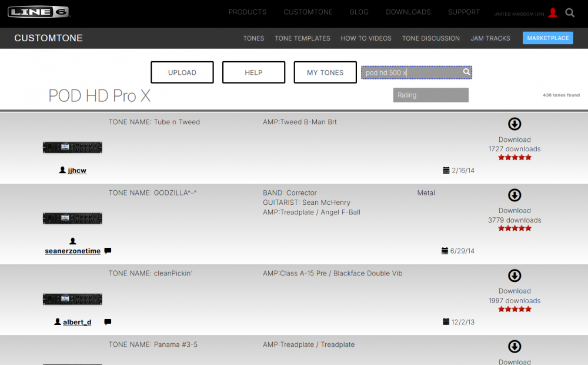
Task: Click 'AMP:Treadplate / Angel F-Ball' text
Action: pos(312,212)
